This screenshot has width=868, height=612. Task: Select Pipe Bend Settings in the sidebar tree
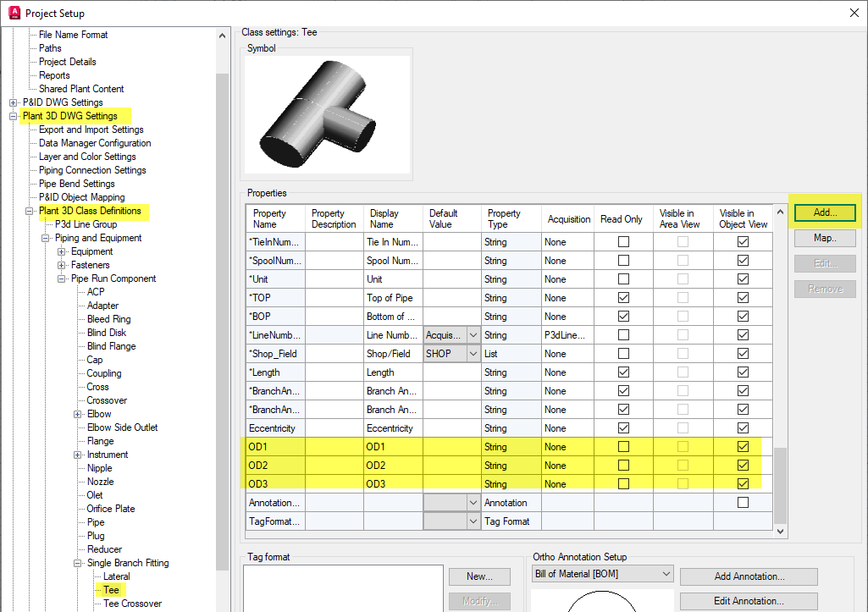coord(75,183)
